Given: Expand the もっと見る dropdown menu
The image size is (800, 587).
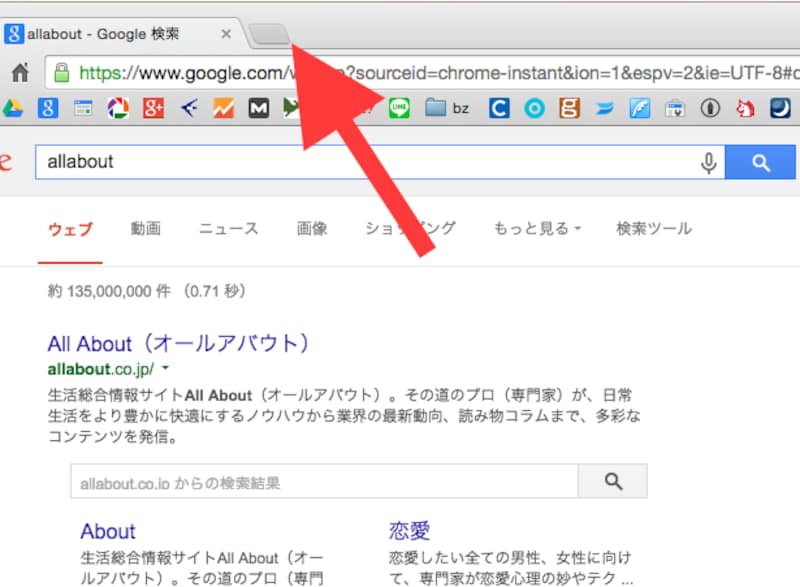Looking at the screenshot, I should 537,229.
